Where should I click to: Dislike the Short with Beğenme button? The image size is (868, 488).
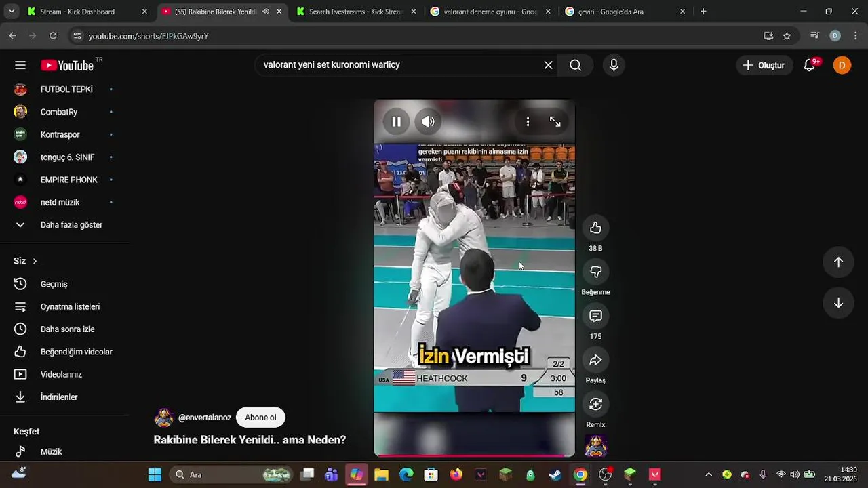click(x=595, y=272)
